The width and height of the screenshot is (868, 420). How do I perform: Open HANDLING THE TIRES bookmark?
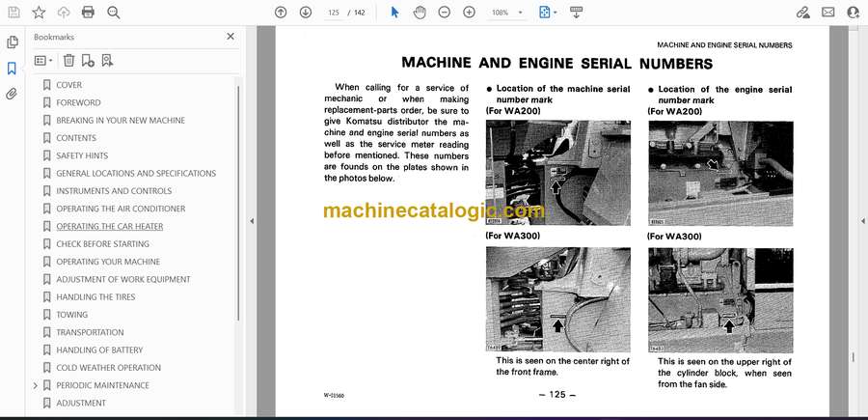(x=95, y=297)
